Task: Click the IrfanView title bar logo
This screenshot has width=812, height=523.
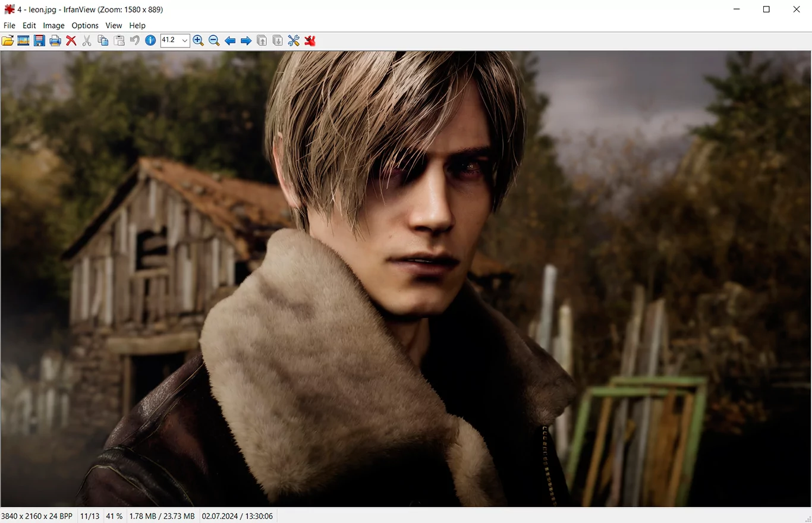Action: pyautogui.click(x=10, y=10)
